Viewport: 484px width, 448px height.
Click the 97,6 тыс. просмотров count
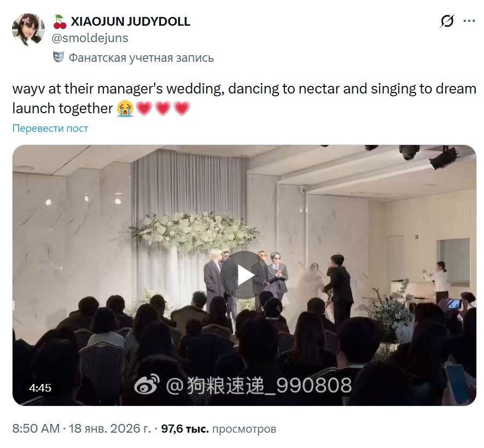[x=219, y=428]
